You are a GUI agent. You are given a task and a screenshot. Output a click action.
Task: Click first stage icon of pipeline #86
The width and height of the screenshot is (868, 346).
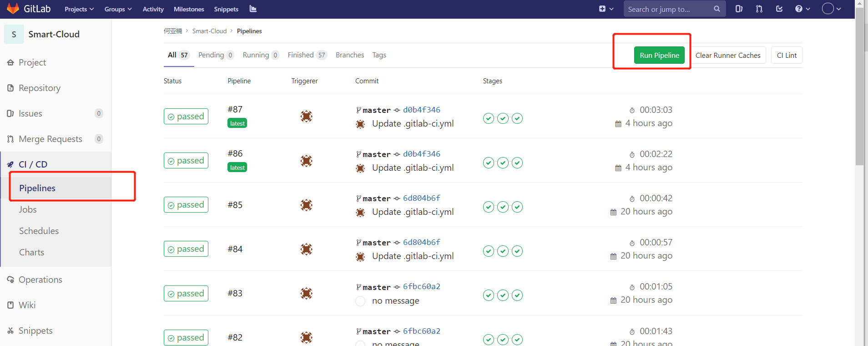pyautogui.click(x=489, y=163)
